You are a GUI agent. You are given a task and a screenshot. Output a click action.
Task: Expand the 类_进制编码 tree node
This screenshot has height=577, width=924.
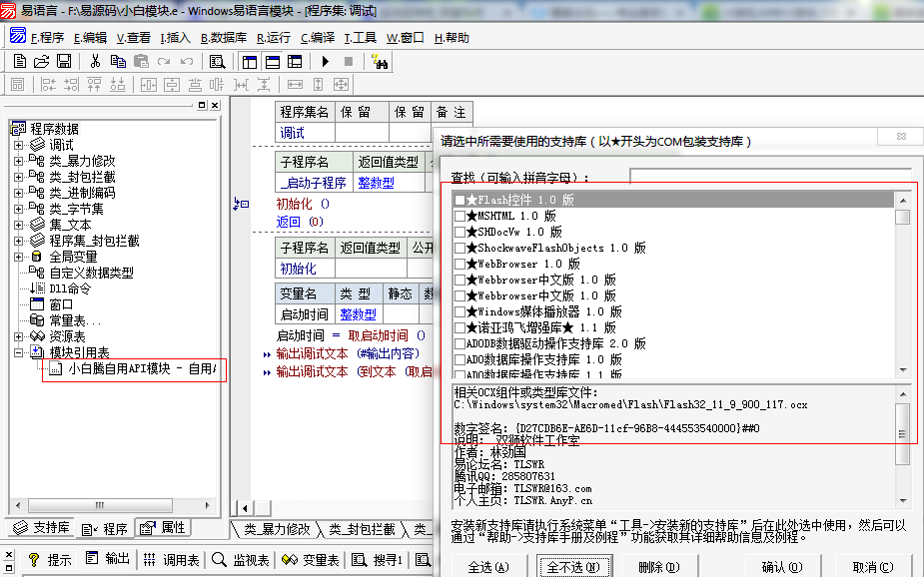(18, 193)
